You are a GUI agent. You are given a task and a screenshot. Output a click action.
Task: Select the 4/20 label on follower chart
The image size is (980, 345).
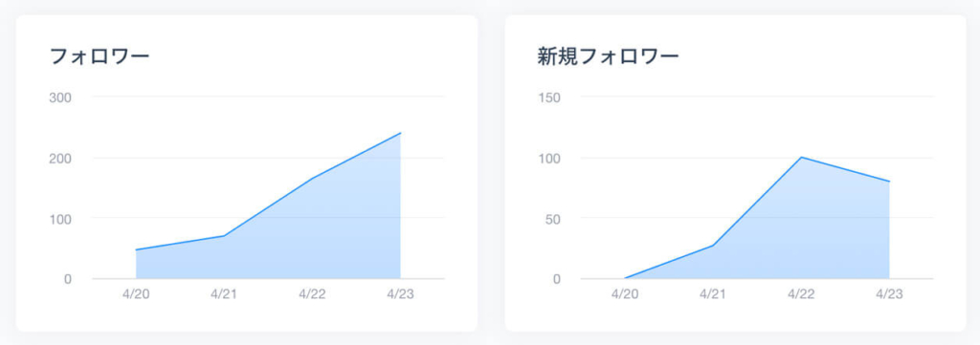point(136,294)
